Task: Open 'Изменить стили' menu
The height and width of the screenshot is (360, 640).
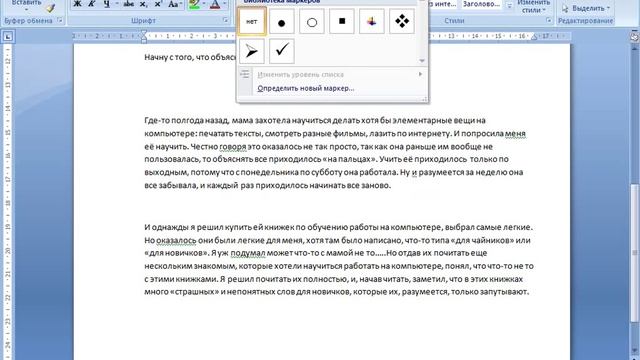Action: tap(533, 6)
